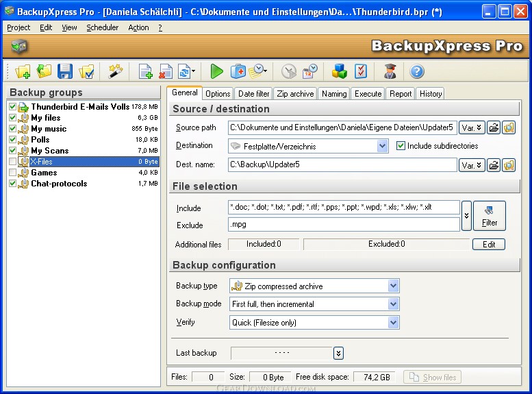Click the checklist page toolbar icon
This screenshot has height=394, width=532.
(361, 72)
